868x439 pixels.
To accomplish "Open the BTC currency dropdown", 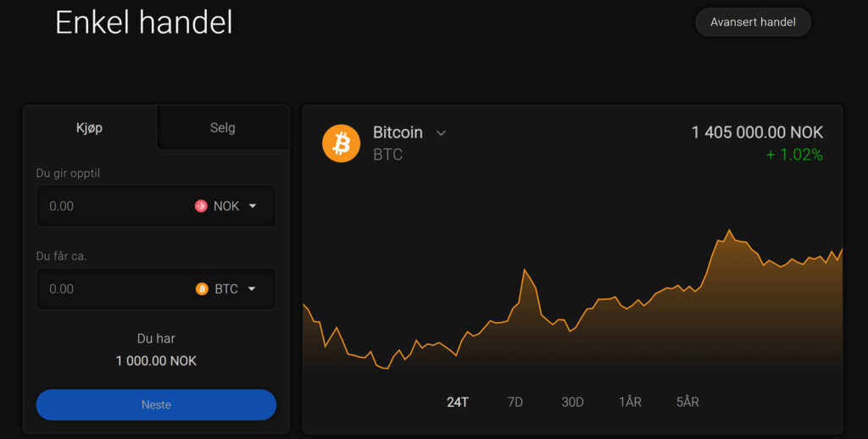I will click(x=252, y=289).
